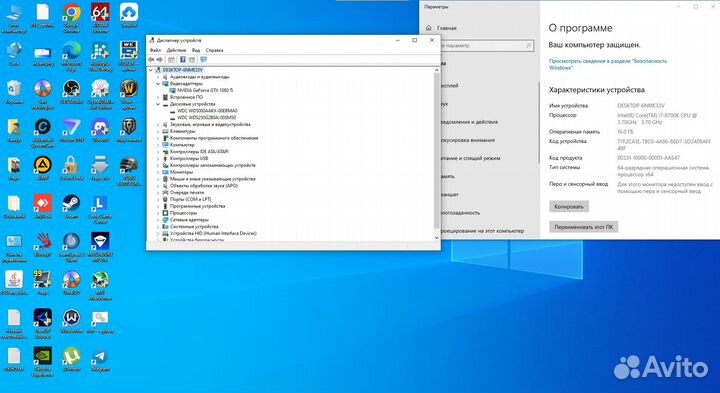Open the Windows Security details link
Viewport: 720px width, 393px height.
coord(608,64)
